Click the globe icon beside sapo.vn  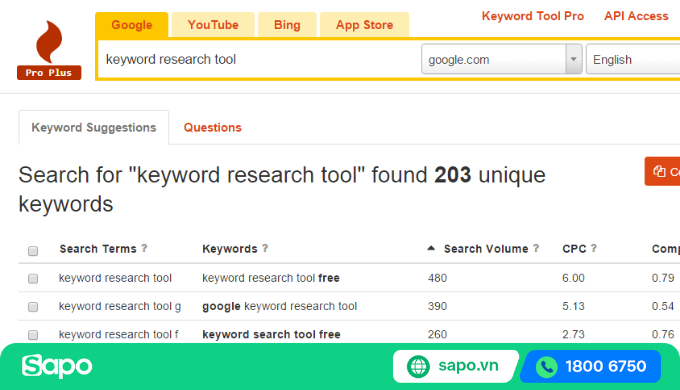418,367
